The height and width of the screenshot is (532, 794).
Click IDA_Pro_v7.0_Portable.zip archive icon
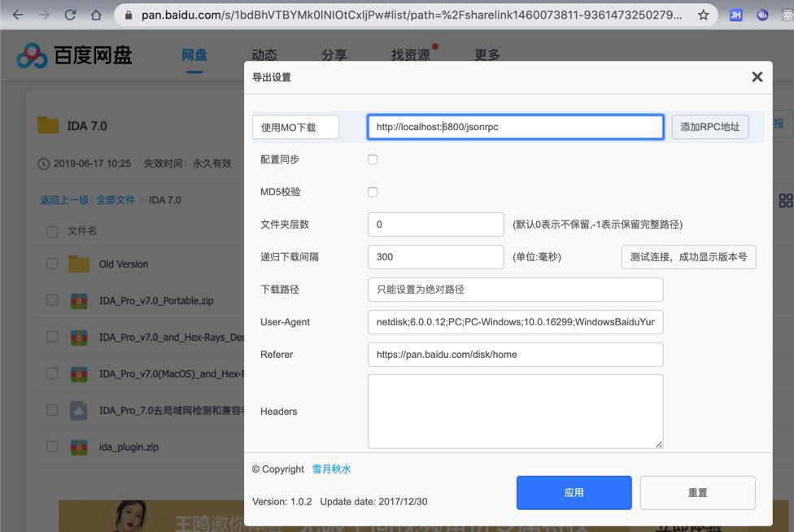(x=78, y=301)
